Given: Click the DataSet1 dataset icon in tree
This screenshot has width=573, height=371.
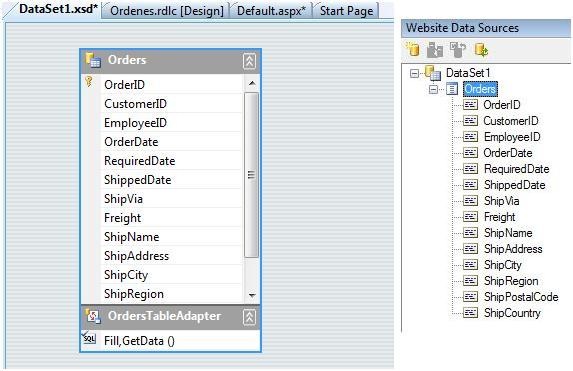Looking at the screenshot, I should point(433,73).
